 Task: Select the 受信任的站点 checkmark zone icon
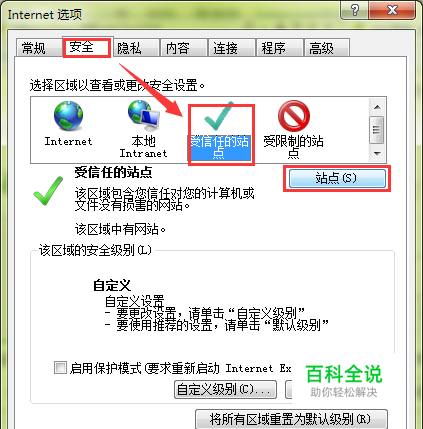coord(219,117)
